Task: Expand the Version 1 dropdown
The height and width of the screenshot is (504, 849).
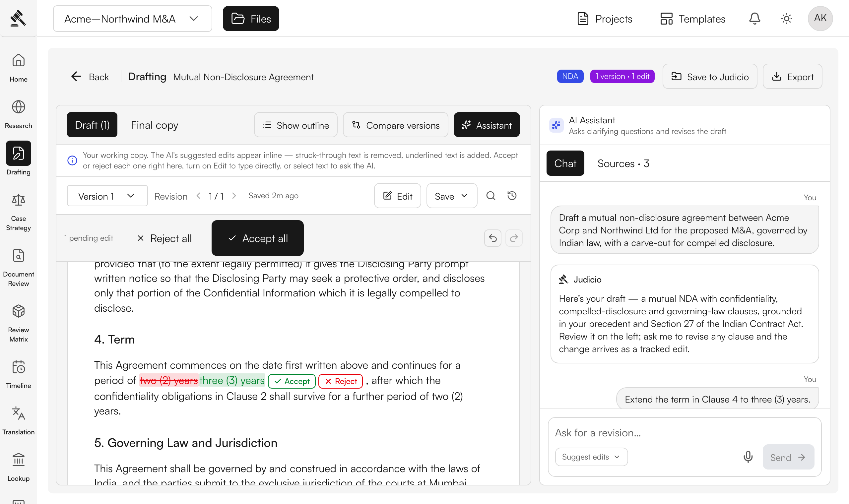Action: point(107,196)
